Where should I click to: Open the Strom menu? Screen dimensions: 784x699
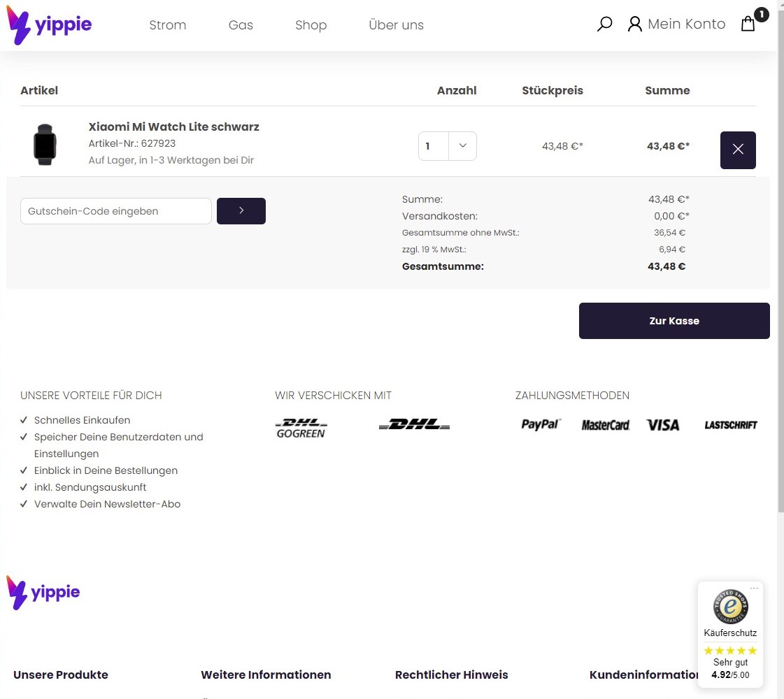click(167, 25)
